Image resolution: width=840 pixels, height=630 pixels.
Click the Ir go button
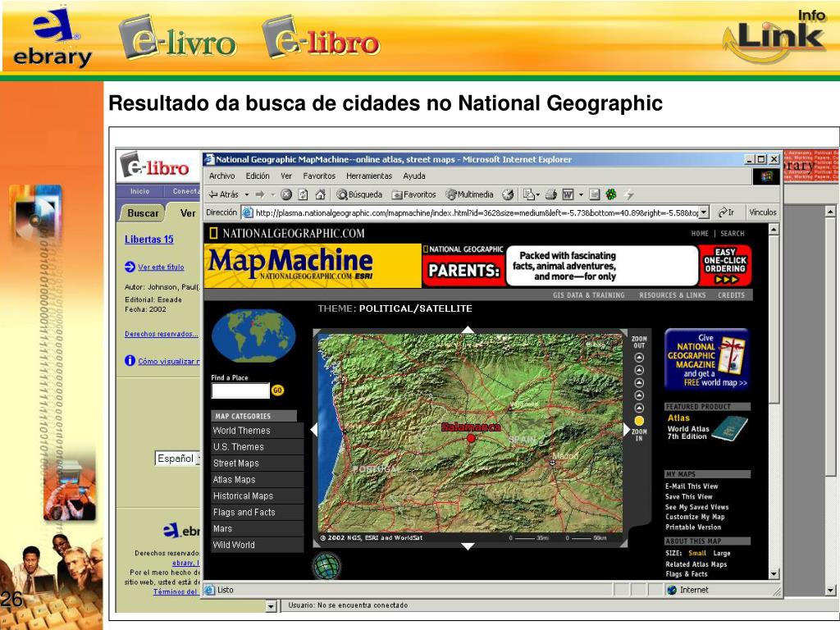click(727, 212)
